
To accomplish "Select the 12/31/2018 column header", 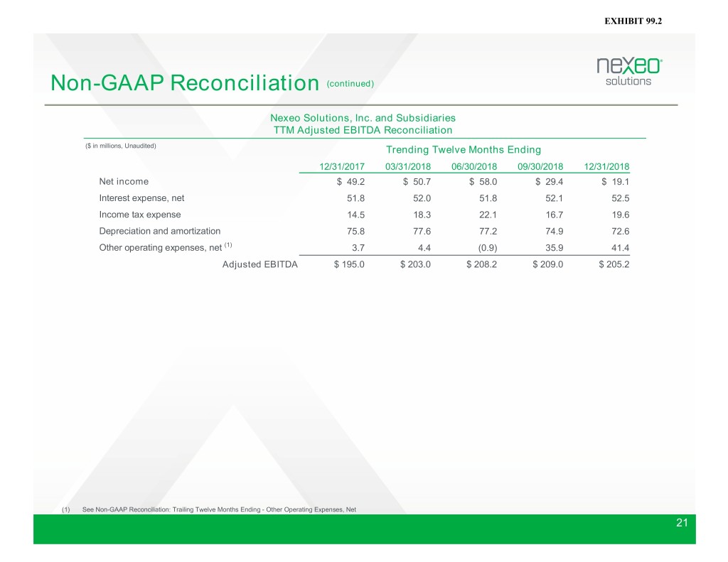I will pos(606,167).
